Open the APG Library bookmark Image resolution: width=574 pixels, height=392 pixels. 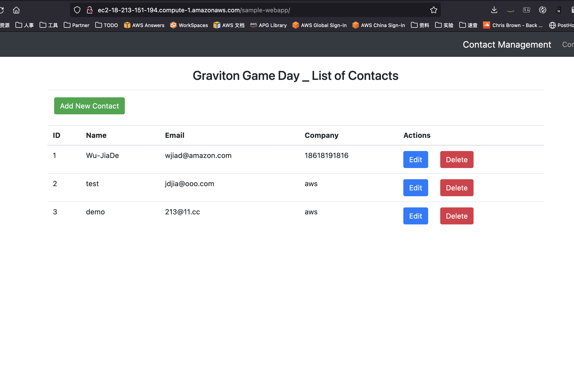pyautogui.click(x=268, y=25)
